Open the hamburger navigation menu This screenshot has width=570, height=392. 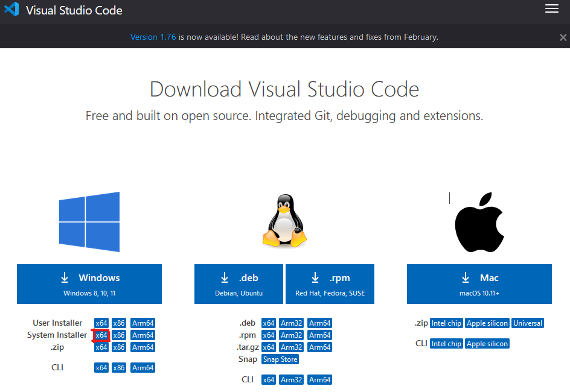(x=551, y=8)
